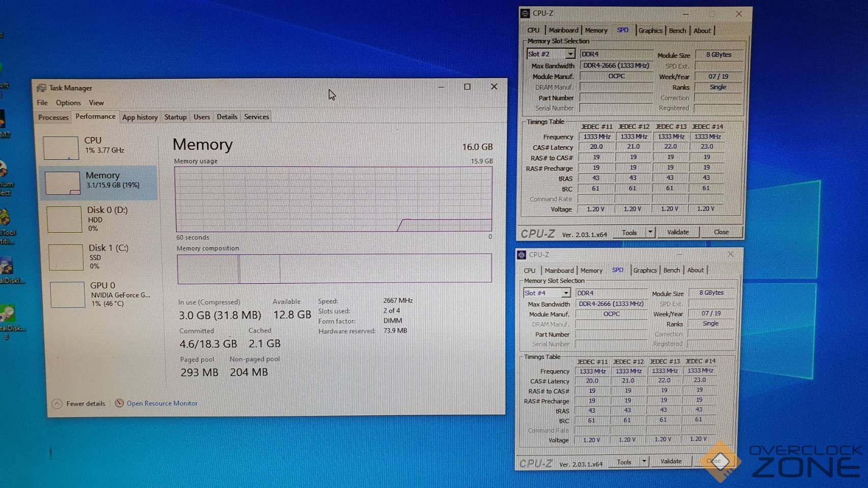Open the Bench tab in upper CPU-Z
The height and width of the screenshot is (488, 868).
coord(677,31)
